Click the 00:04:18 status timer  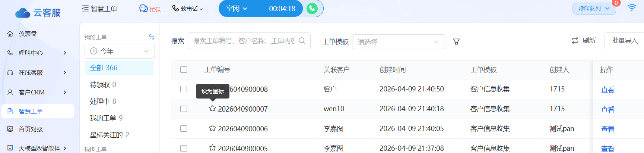(282, 9)
